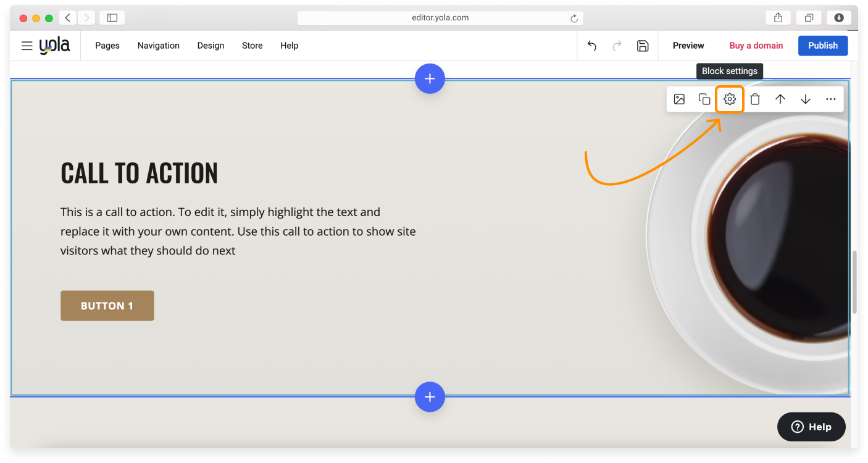The width and height of the screenshot is (868, 463).
Task: Click the Preview button
Action: [688, 46]
